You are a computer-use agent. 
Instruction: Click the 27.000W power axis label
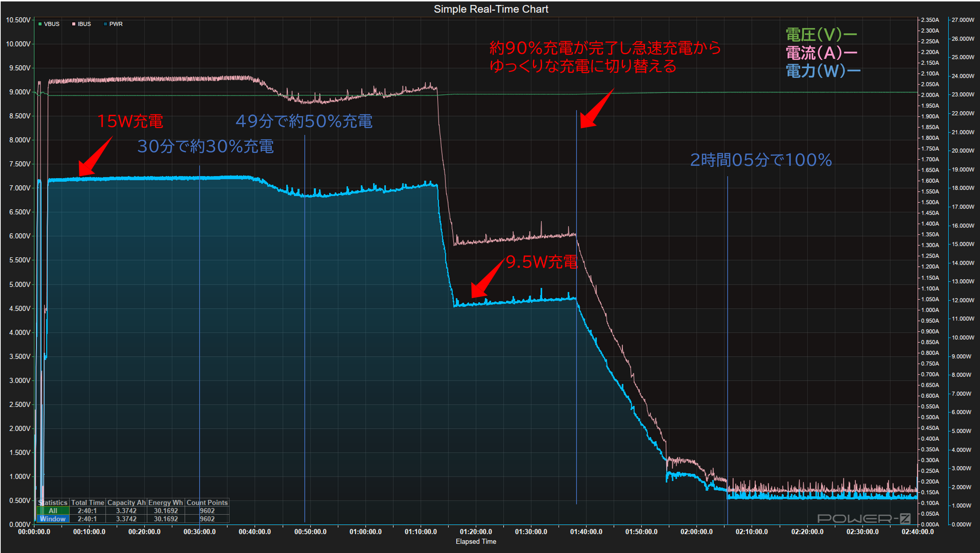pyautogui.click(x=962, y=20)
